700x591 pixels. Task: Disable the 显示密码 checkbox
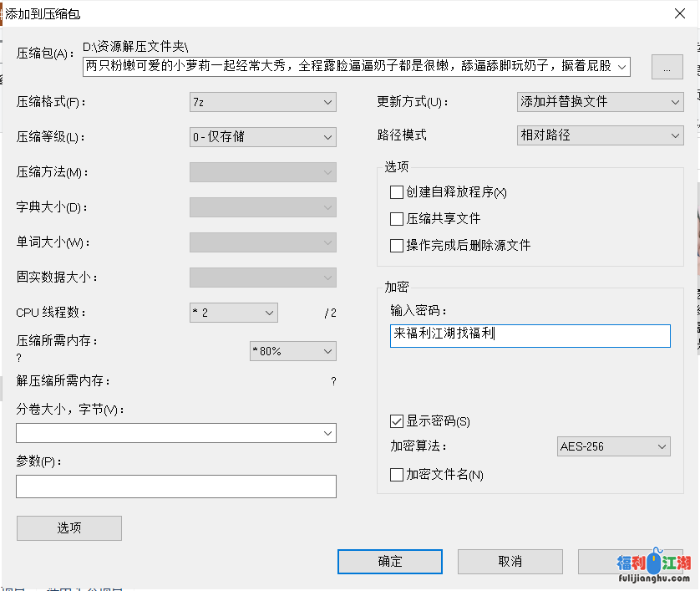click(x=397, y=422)
